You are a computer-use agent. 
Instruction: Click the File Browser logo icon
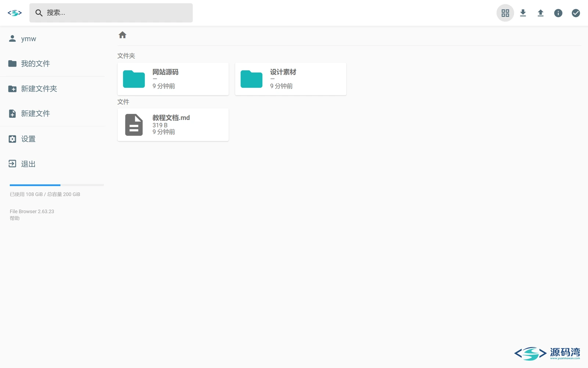[15, 13]
